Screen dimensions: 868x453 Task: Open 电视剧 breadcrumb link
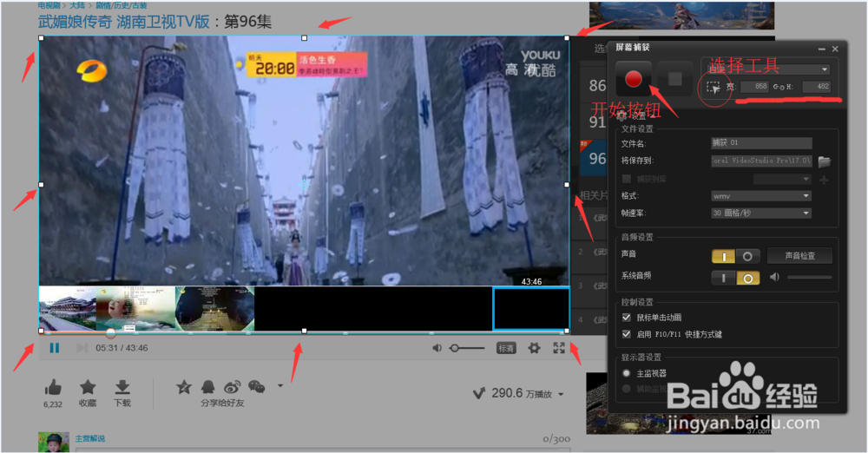point(49,5)
